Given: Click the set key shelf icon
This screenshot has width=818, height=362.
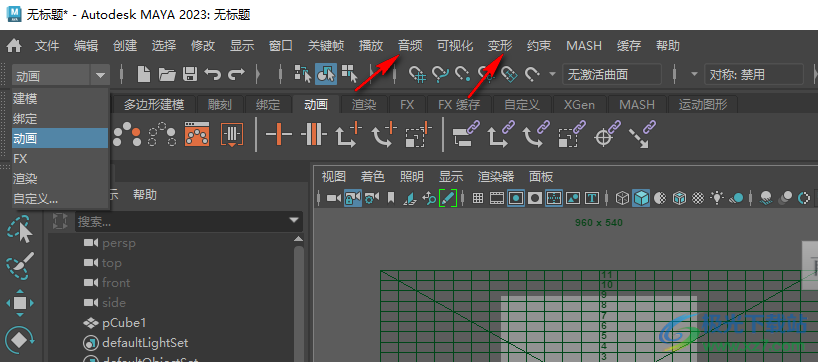Looking at the screenshot, I should (x=279, y=135).
